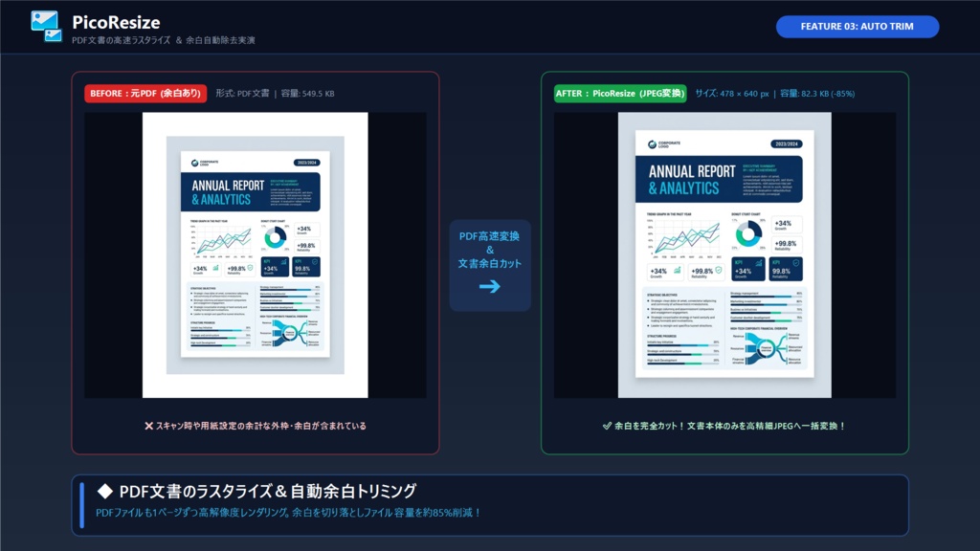
Task: Click the heading PDF文書のラスタライズ&自動余白トリミング
Action: 268,491
